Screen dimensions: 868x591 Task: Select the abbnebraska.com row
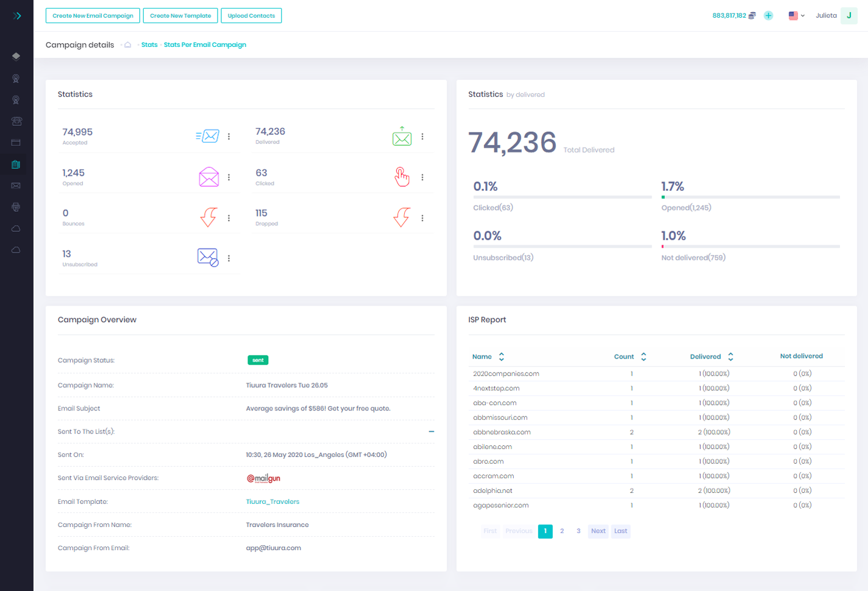click(x=656, y=432)
